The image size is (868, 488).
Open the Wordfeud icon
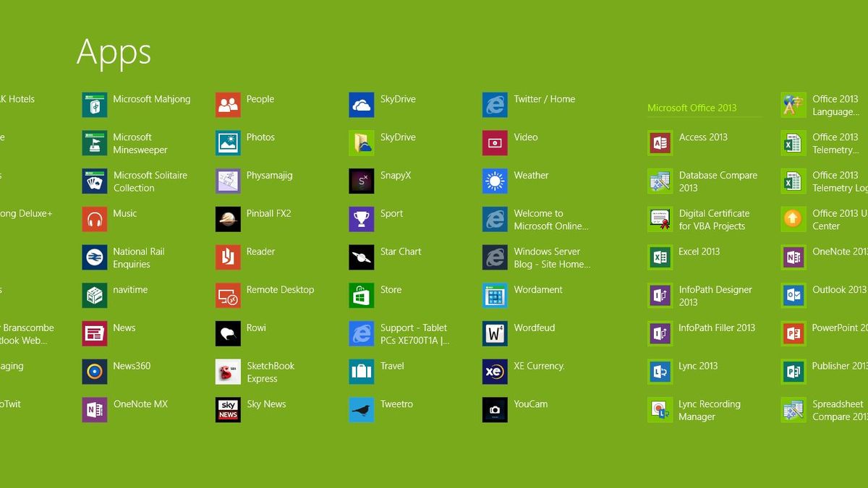click(x=495, y=334)
